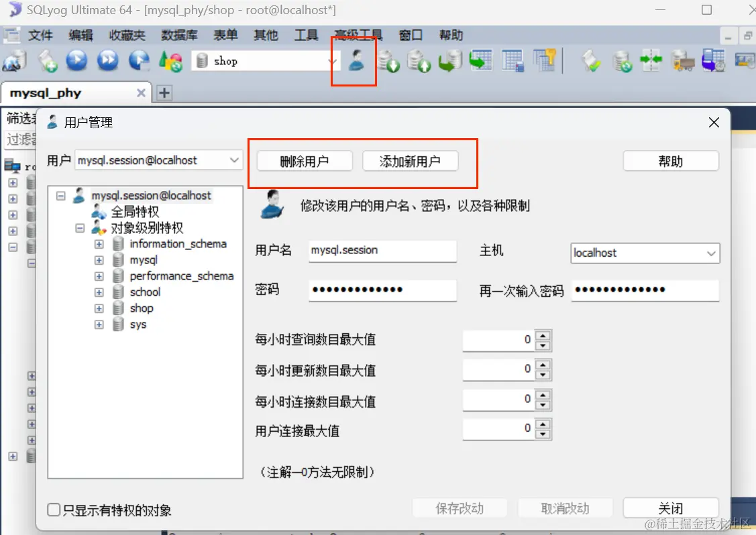The width and height of the screenshot is (756, 535).
Task: Click the 每小时查询数目最大值 value field
Action: tap(498, 341)
